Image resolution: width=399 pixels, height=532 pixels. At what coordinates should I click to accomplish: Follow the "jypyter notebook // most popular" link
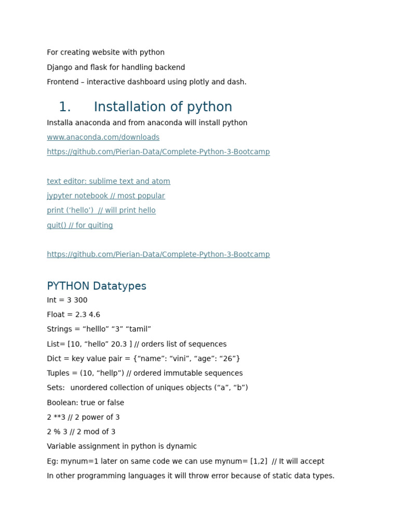pyautogui.click(x=105, y=196)
